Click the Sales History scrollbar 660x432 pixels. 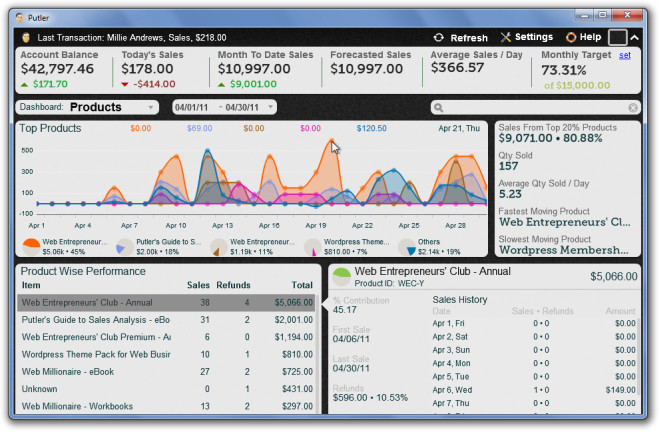(639, 356)
